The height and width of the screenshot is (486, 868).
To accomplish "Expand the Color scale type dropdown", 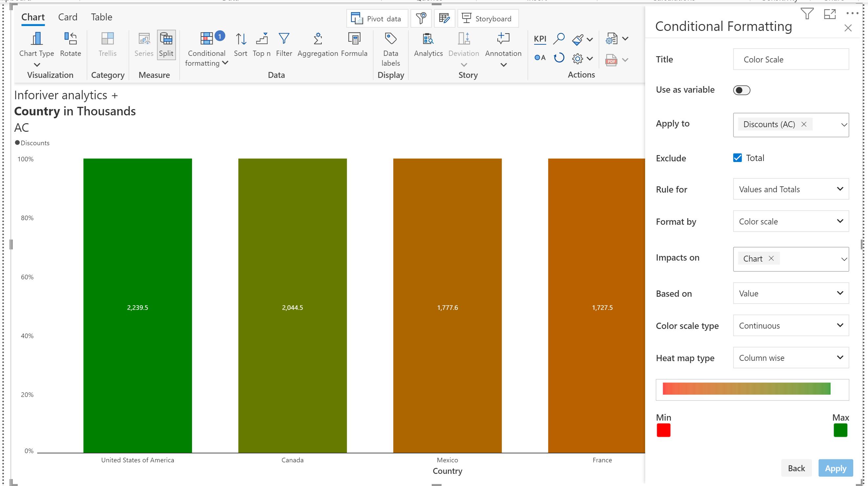I will pos(791,325).
